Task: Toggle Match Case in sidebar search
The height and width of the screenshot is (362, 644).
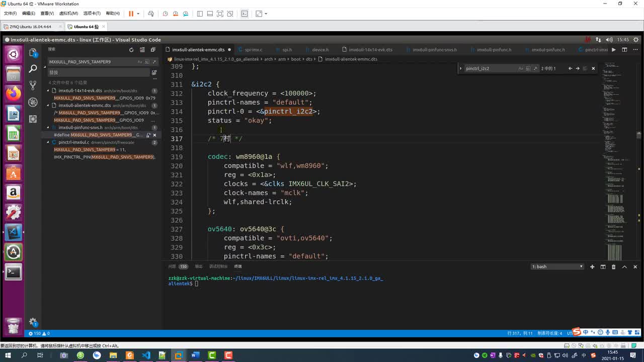Action: 139,62
